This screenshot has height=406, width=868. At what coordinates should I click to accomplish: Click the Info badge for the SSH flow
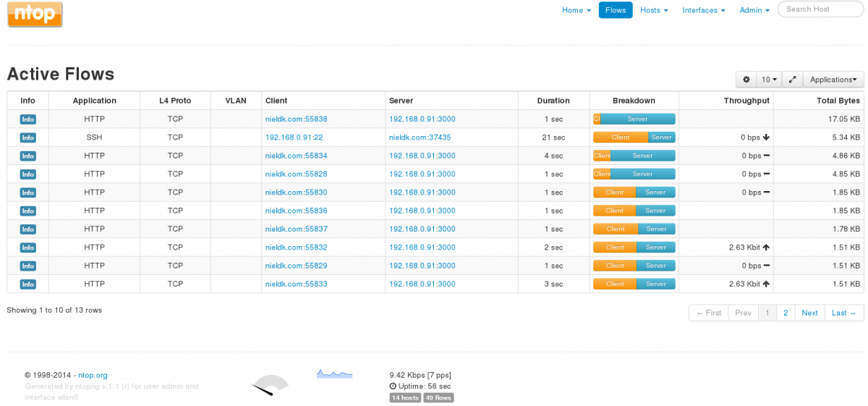tap(27, 138)
